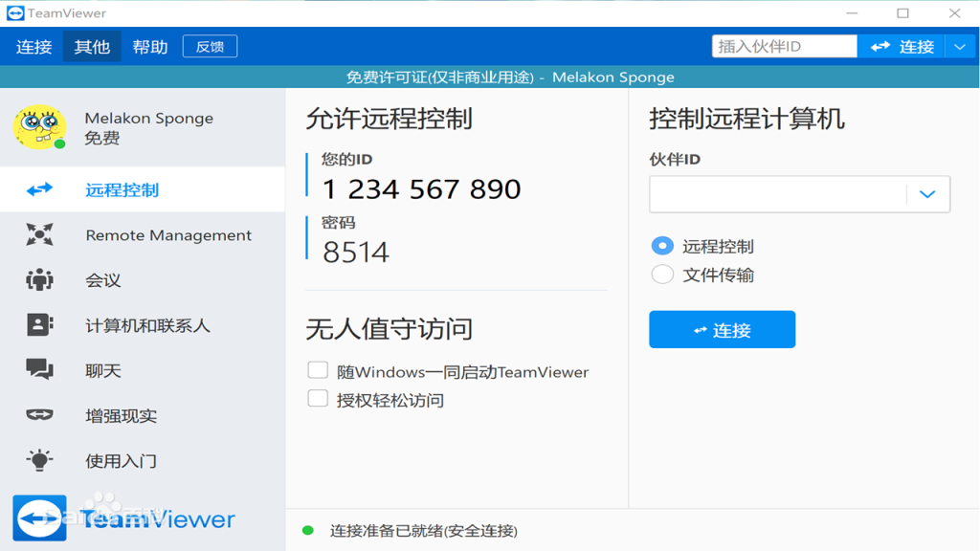Screen dimensions: 980x551
Task: Minimize the TeamViewer window
Action: (852, 13)
